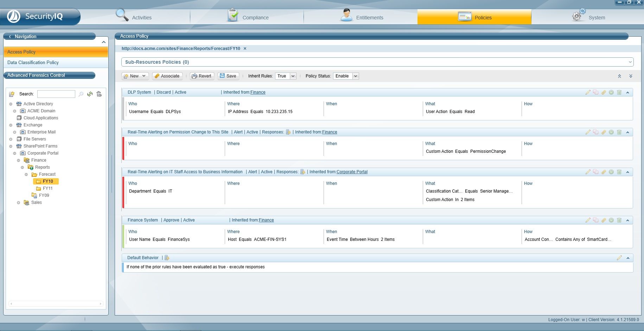The width and height of the screenshot is (644, 331).
Task: Expand the ACME Domain tree node
Action: click(x=15, y=111)
